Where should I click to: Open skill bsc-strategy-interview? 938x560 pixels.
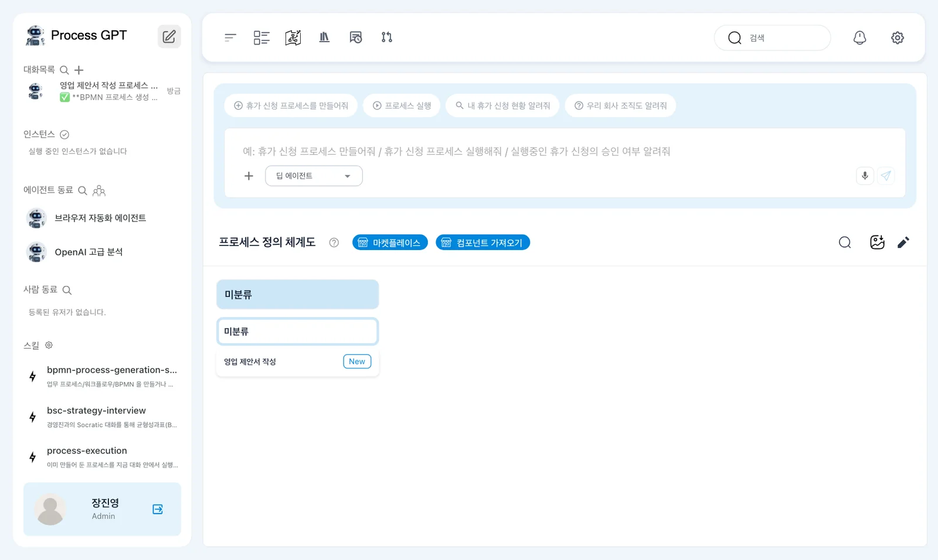(103, 416)
